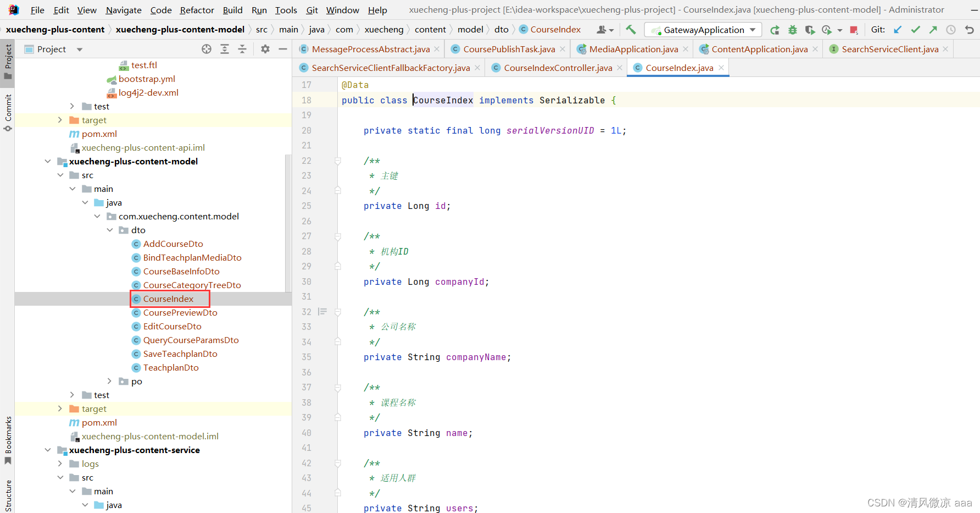Close the MessageProcessAbstract.java tab
Image resolution: width=980 pixels, height=513 pixels.
(x=437, y=49)
